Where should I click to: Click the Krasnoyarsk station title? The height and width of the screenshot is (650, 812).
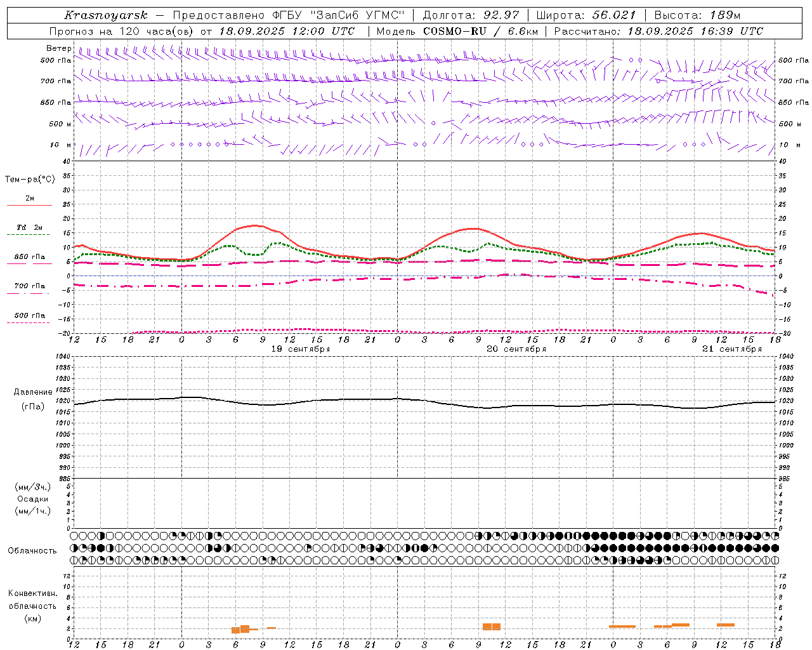(106, 15)
